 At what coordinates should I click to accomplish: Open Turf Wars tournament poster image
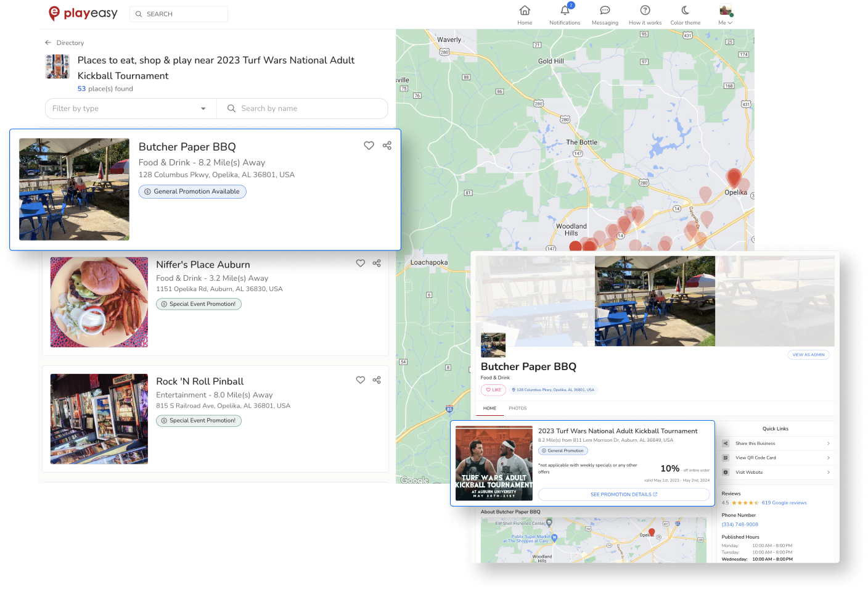pyautogui.click(x=494, y=463)
